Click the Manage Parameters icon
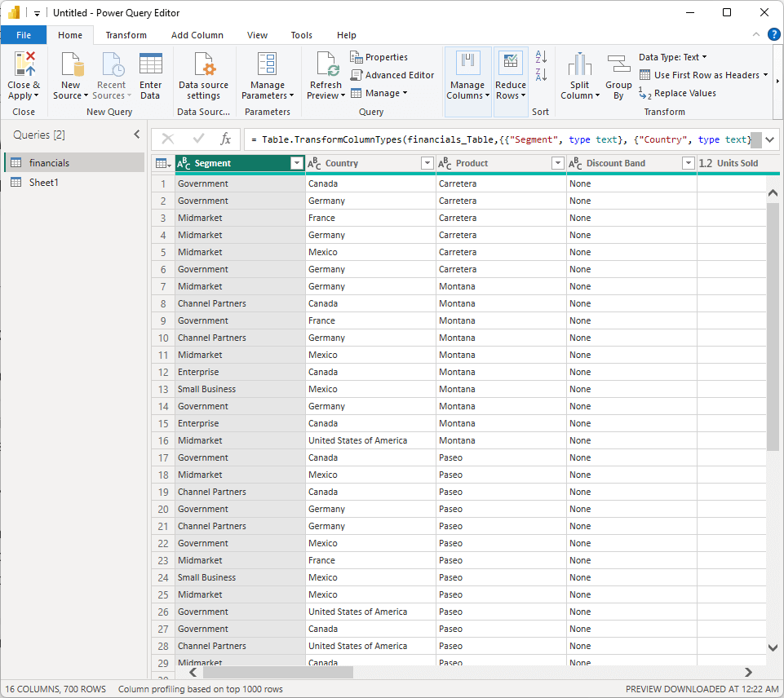Image resolution: width=784 pixels, height=698 pixels. tap(267, 64)
